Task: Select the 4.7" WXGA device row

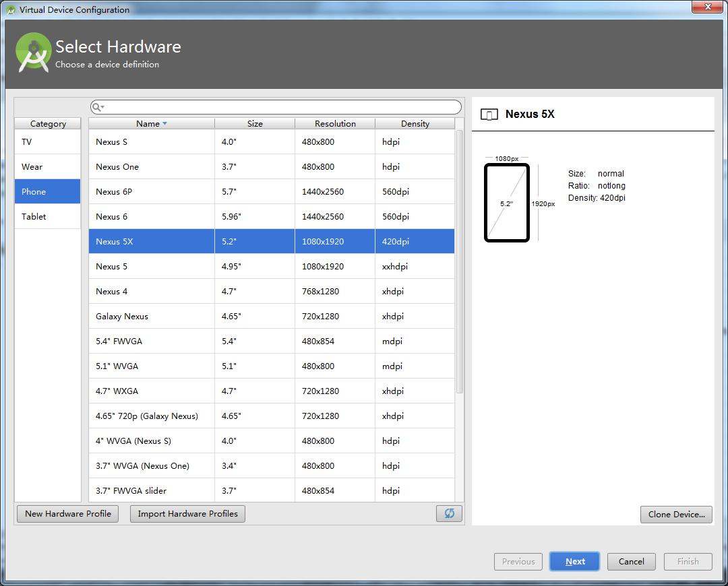Action: [272, 391]
